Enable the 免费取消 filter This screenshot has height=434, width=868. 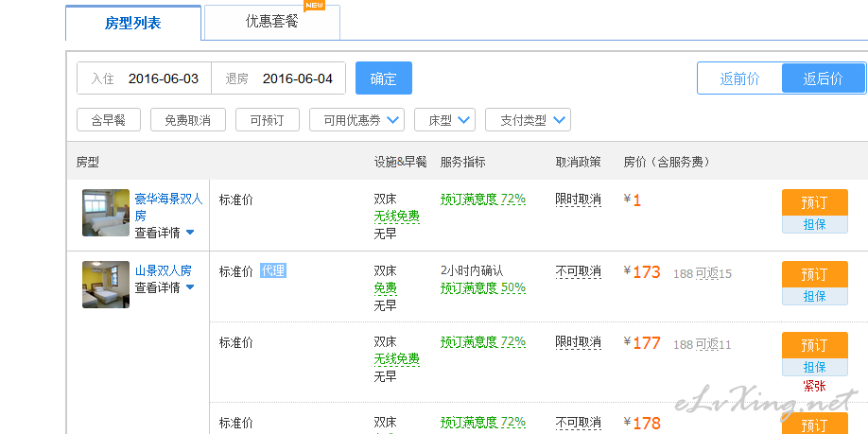click(187, 119)
